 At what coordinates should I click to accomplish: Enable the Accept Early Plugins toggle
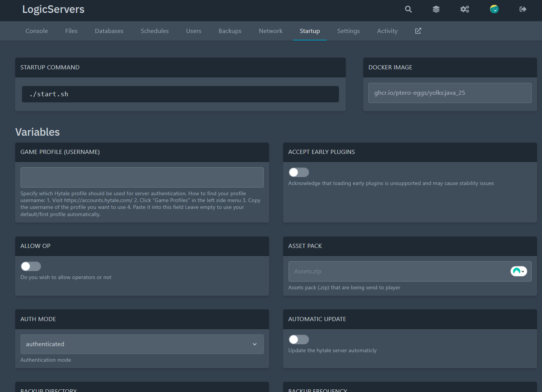(299, 172)
